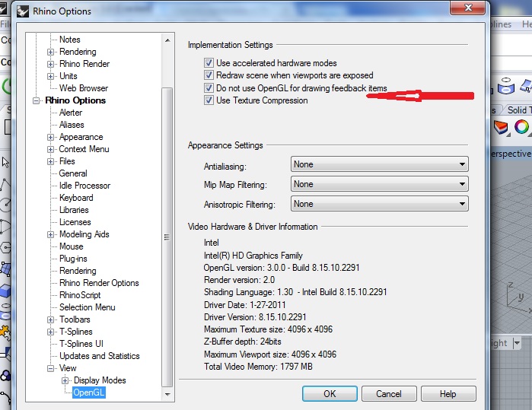Open the Solid Tools tab in Rhino window
Viewport: 532px width, 410px height.
[520, 110]
